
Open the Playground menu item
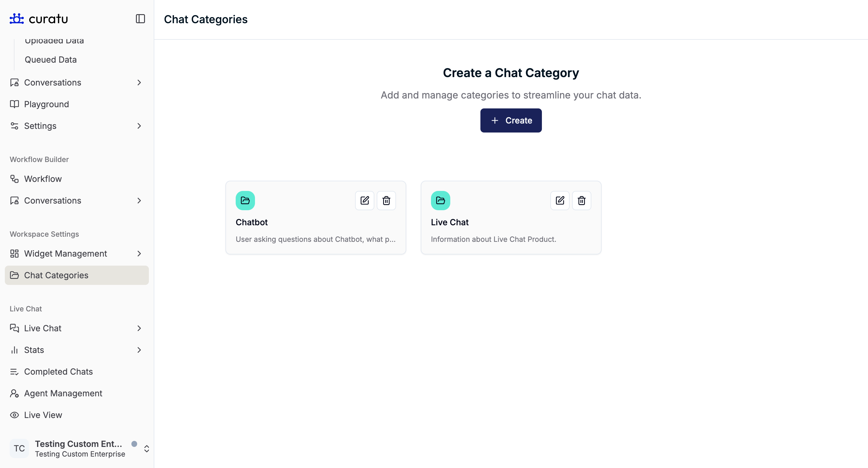point(46,105)
